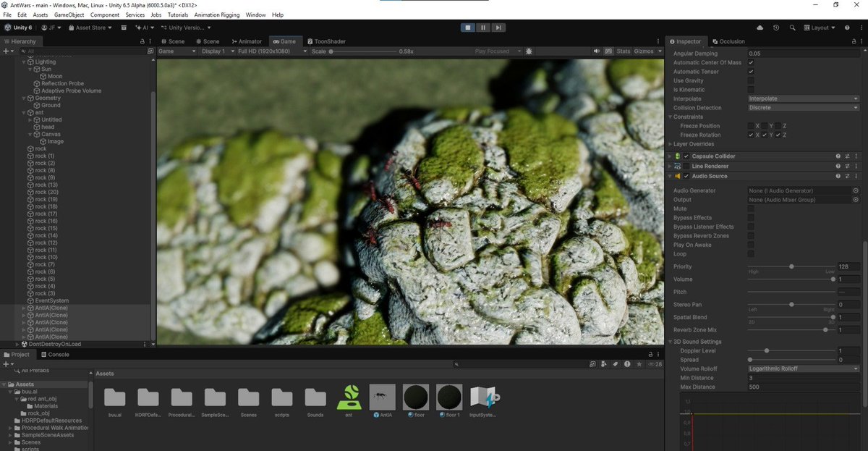The image size is (868, 451).
Task: Click the Step frame button
Action: [x=498, y=28]
